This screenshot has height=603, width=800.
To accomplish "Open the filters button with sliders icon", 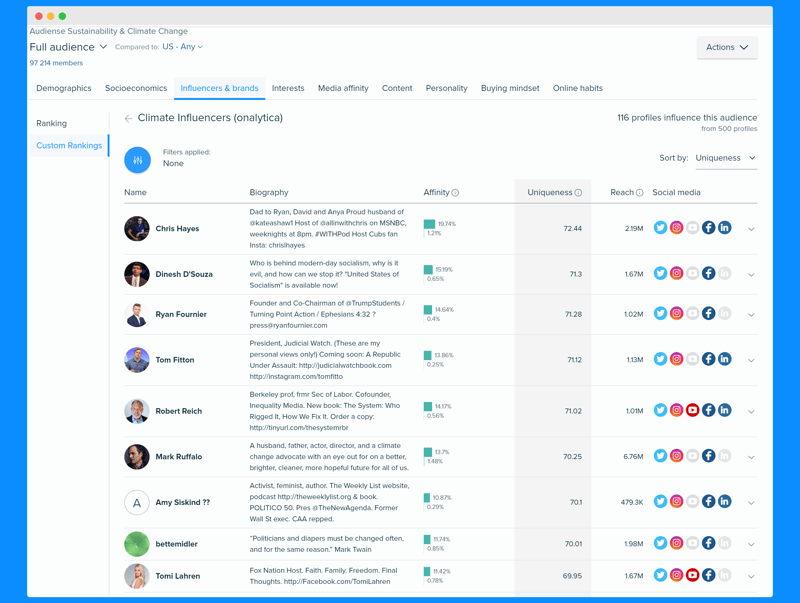I will point(137,160).
